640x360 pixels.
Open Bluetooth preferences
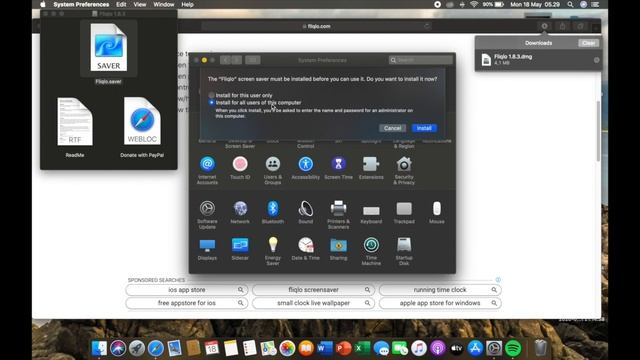[x=273, y=212]
